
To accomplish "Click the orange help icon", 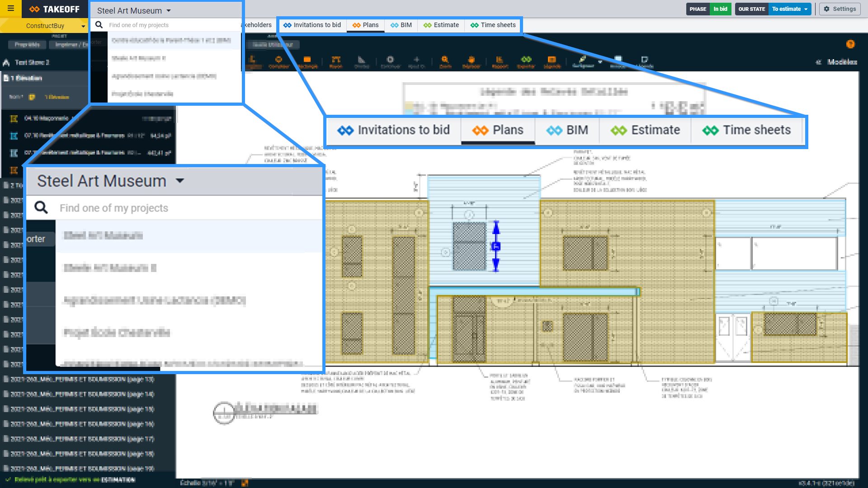I will coord(850,44).
